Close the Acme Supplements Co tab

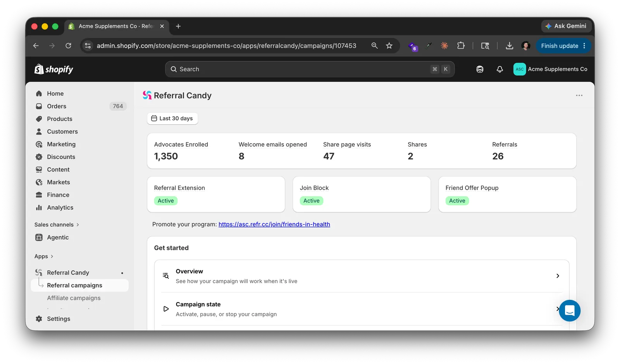click(x=162, y=26)
